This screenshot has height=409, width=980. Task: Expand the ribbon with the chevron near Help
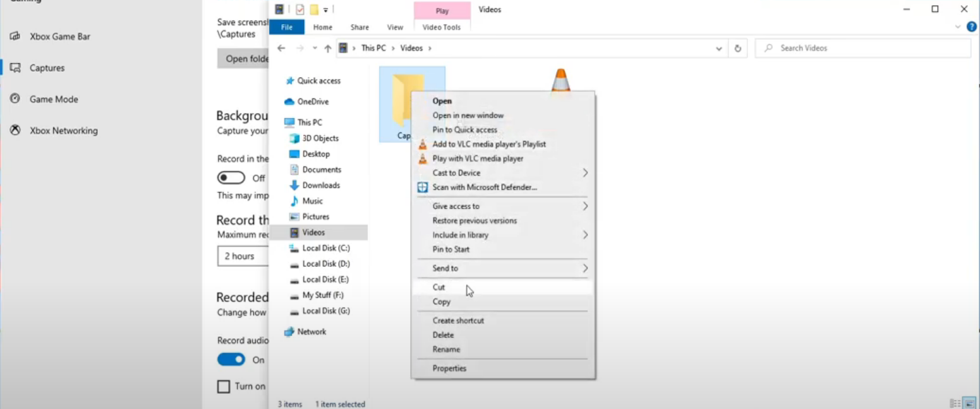click(958, 27)
